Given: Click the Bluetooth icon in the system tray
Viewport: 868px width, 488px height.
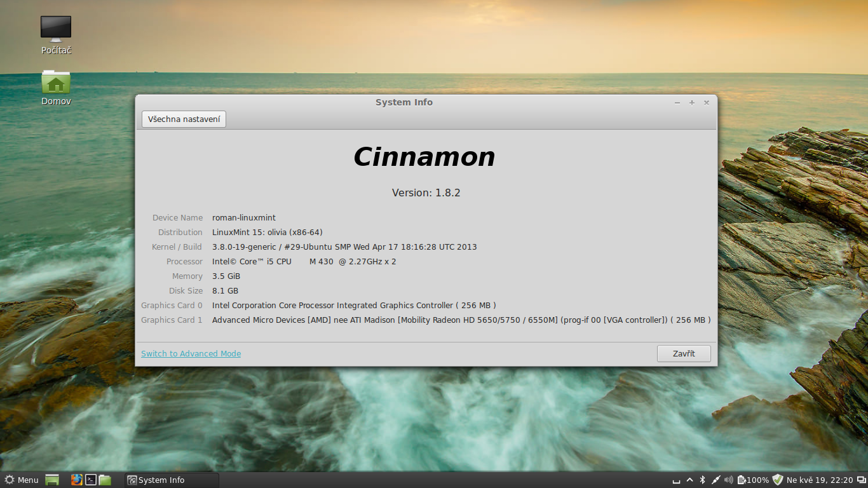Looking at the screenshot, I should point(702,480).
